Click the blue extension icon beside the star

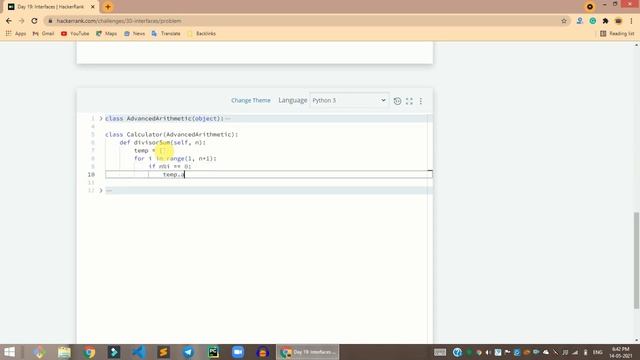(x=580, y=21)
